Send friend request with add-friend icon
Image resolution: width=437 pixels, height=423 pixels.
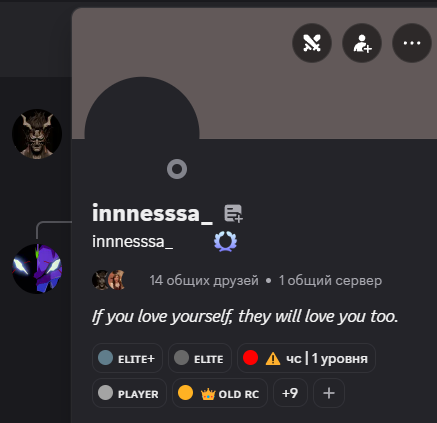(x=362, y=43)
